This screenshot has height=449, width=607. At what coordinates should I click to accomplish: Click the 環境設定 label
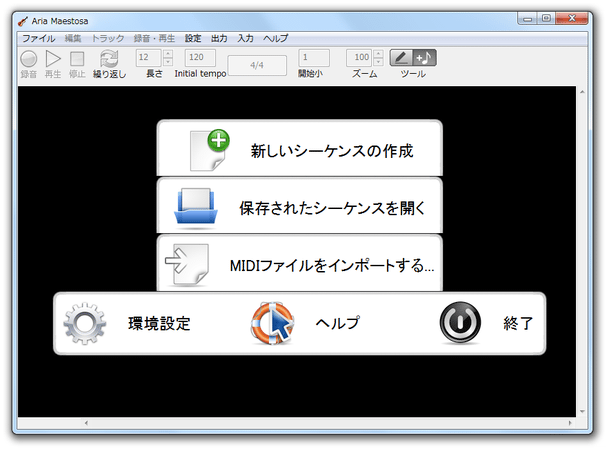159,324
